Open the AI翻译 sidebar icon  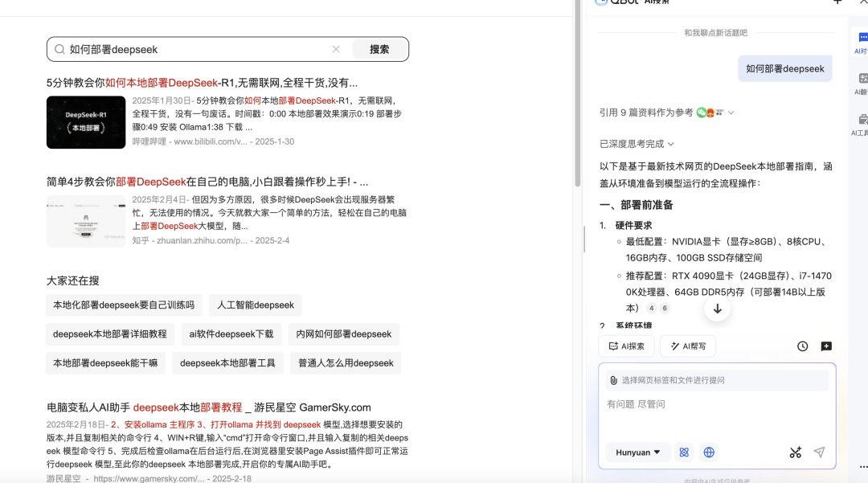pyautogui.click(x=862, y=84)
